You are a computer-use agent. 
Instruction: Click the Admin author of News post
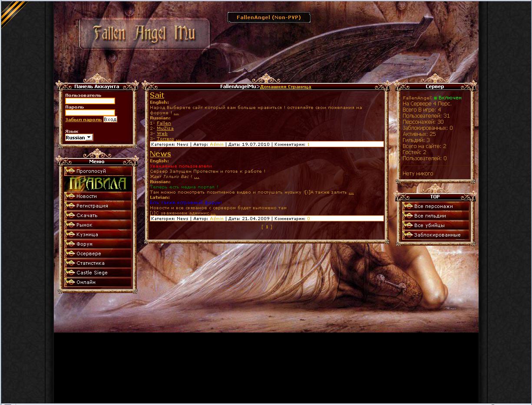(217, 219)
